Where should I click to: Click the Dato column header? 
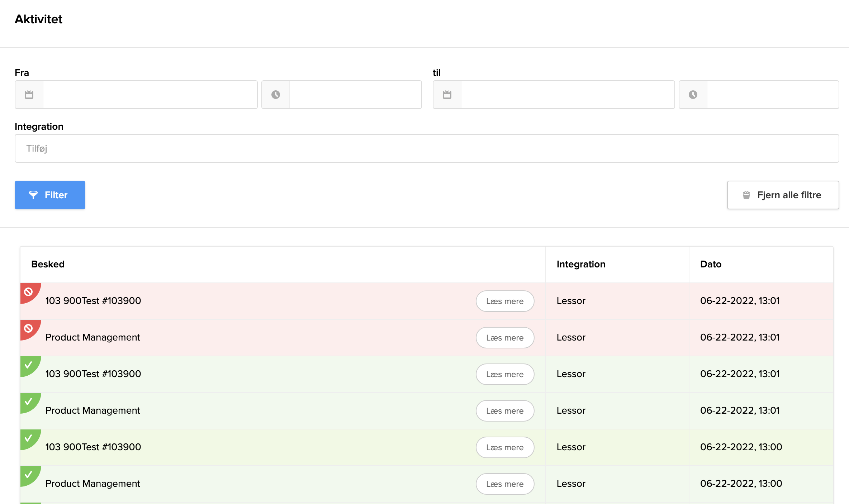711,264
